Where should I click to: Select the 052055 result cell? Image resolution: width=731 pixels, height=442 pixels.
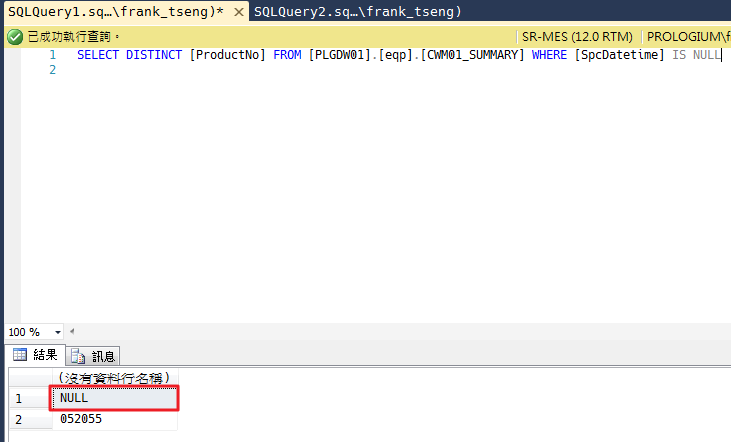(x=115, y=419)
